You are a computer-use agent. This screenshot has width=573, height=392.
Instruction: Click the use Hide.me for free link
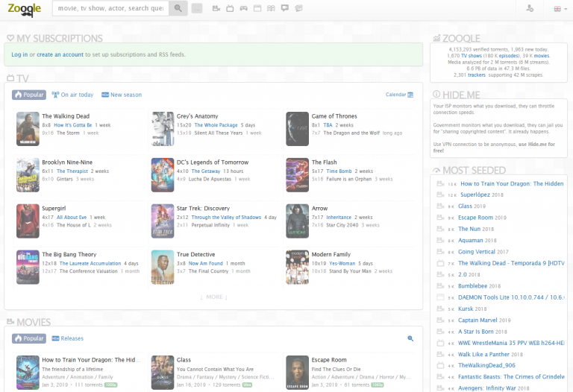pos(494,148)
